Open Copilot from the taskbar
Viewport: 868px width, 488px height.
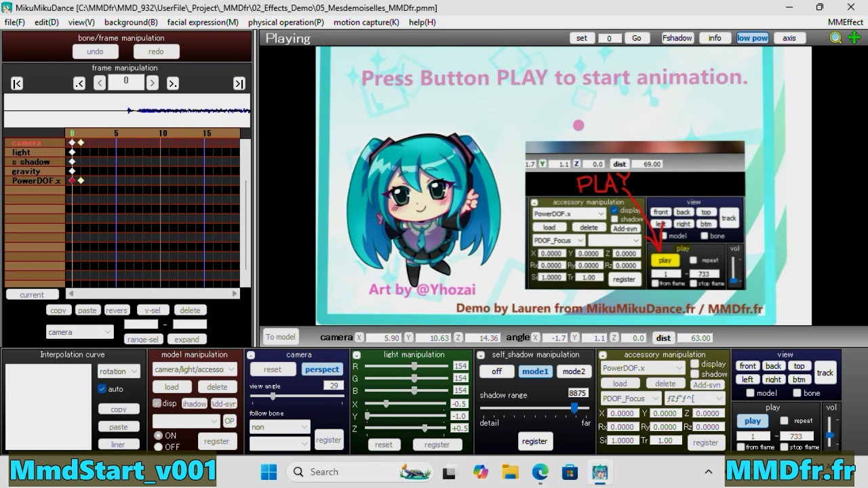tap(481, 472)
